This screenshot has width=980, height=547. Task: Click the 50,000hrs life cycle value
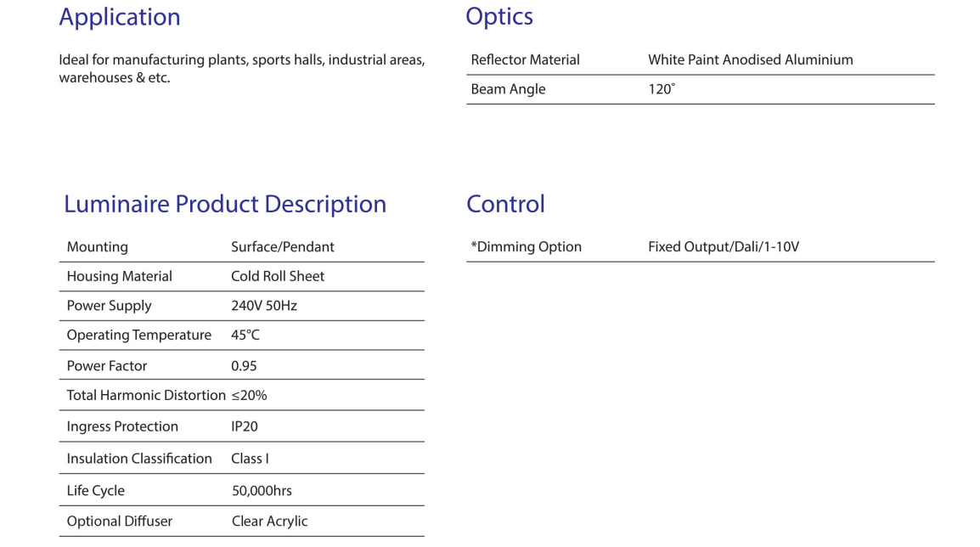[x=262, y=491]
